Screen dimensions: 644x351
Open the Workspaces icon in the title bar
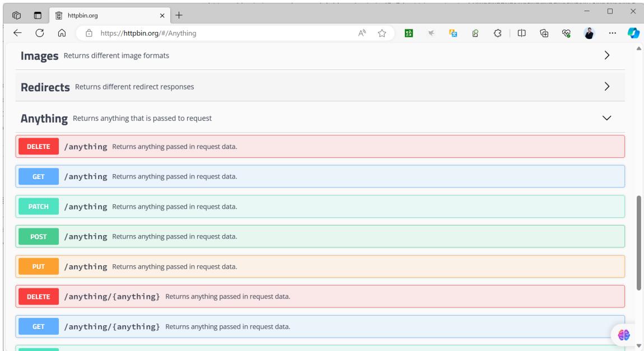[16, 15]
